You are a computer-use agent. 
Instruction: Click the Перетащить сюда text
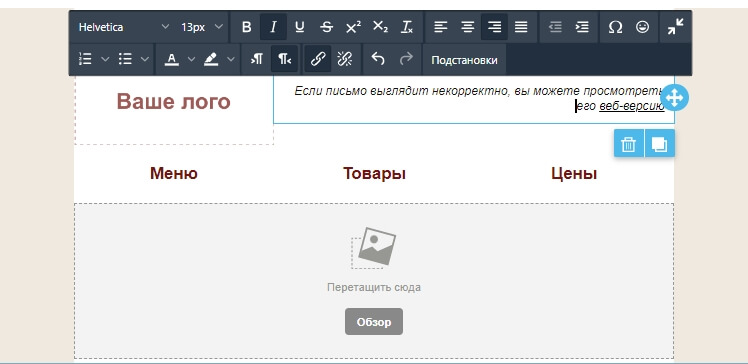coord(374,288)
